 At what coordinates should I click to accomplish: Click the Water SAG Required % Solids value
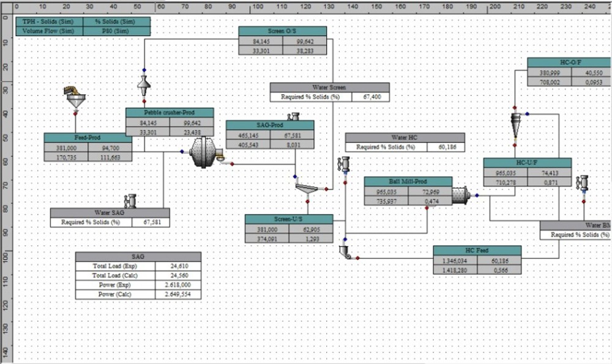point(151,223)
